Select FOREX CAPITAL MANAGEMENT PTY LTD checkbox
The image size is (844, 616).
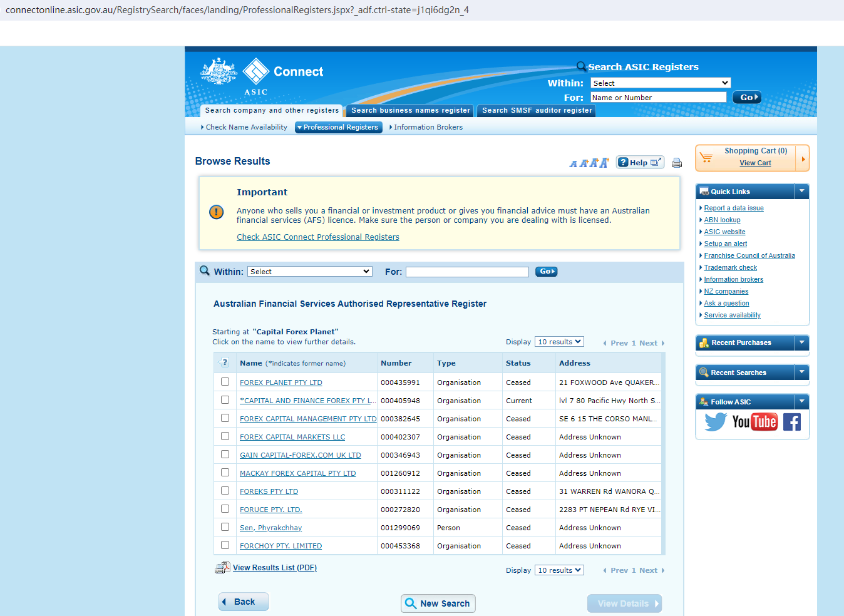pos(225,418)
